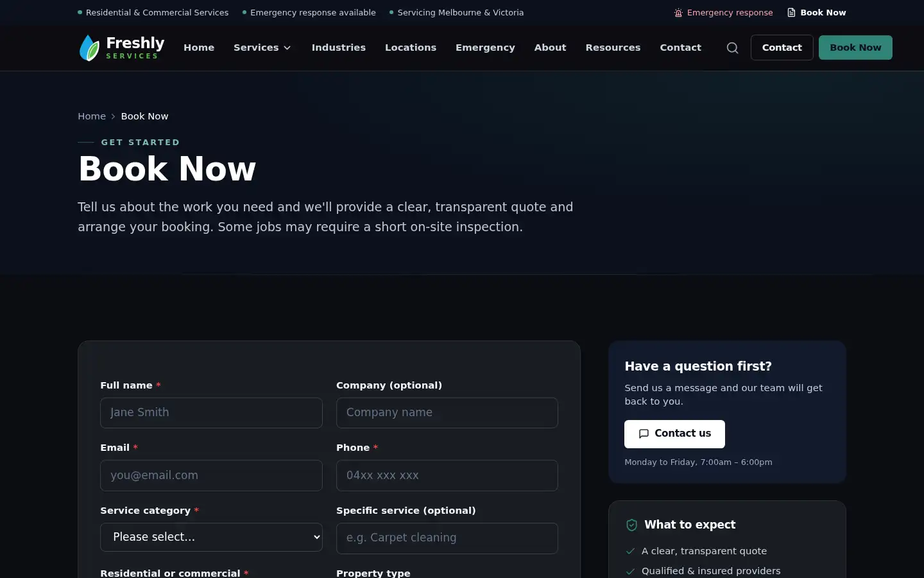The image size is (924, 578).
Task: Follow the Emergency response top bar link
Action: [723, 13]
